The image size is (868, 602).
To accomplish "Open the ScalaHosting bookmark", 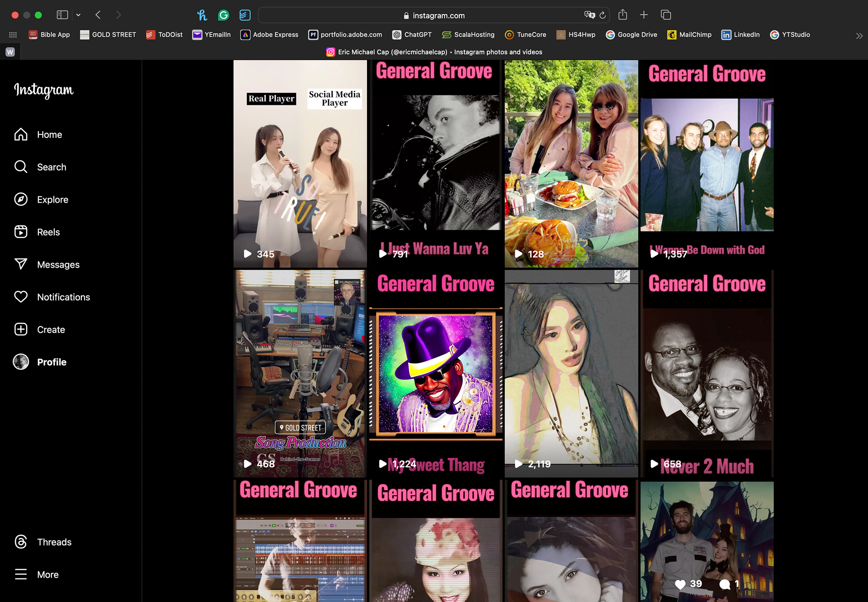I will click(x=468, y=35).
